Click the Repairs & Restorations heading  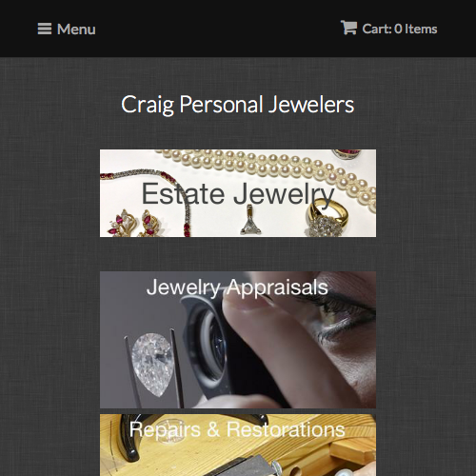(237, 429)
